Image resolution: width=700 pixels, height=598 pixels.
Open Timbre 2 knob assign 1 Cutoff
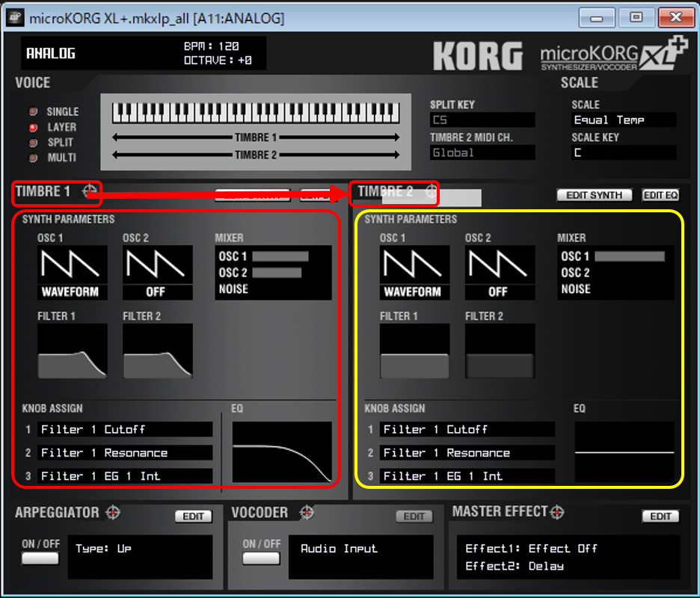pyautogui.click(x=467, y=429)
